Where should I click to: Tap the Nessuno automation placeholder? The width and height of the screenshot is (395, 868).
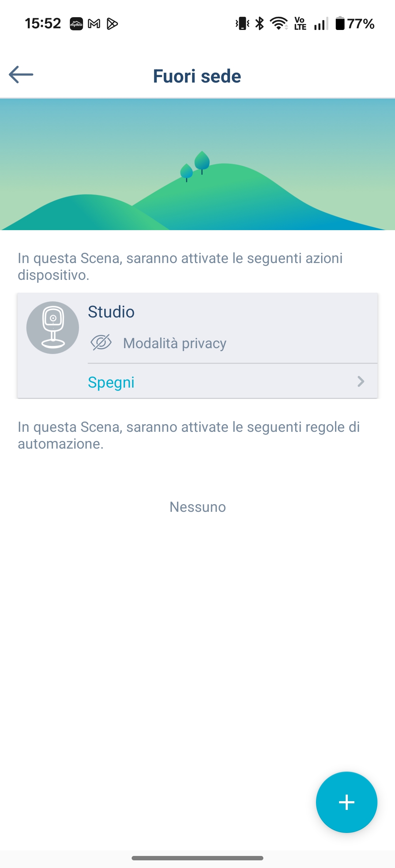coord(197,507)
